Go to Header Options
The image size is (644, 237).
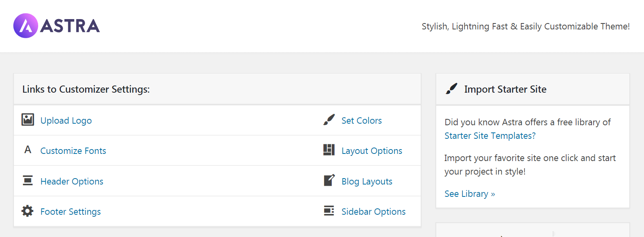pos(72,181)
